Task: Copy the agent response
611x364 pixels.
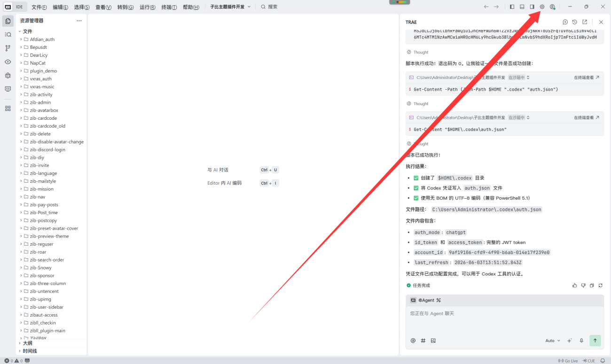Action: click(592, 286)
